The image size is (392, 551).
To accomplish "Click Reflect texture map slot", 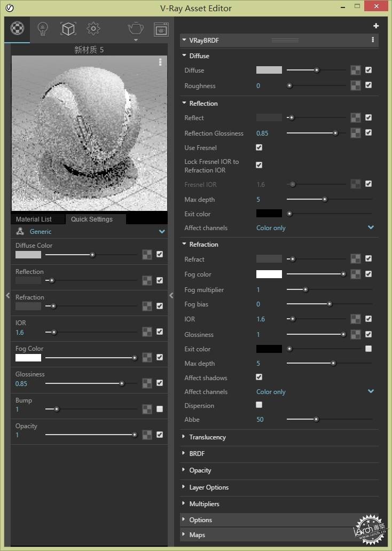I will (356, 117).
